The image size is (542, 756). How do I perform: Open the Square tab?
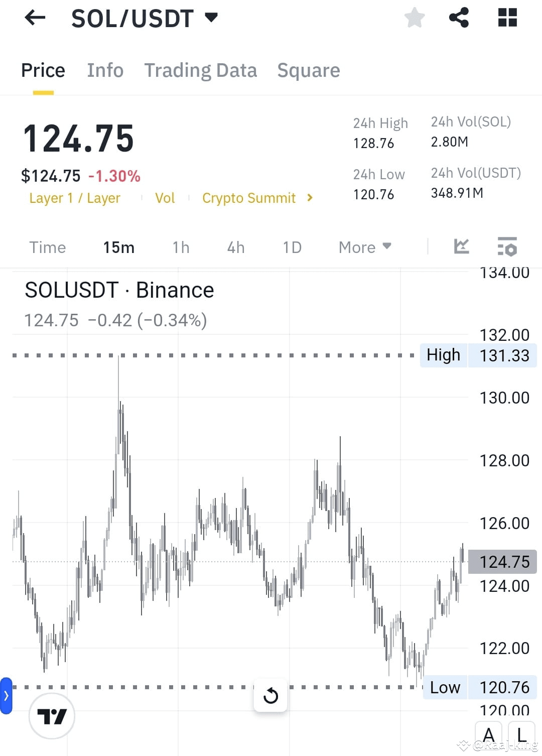[309, 70]
